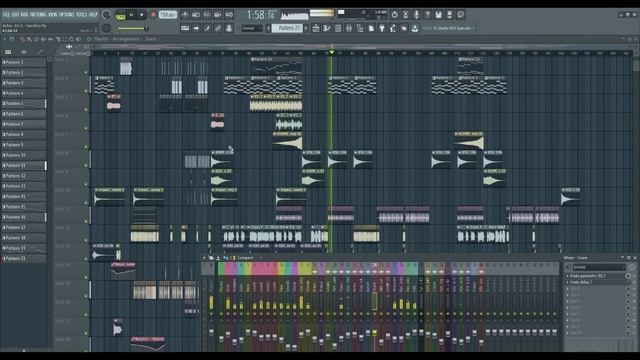640x360 pixels.
Task: Open undo history icon
Action: pos(395,15)
